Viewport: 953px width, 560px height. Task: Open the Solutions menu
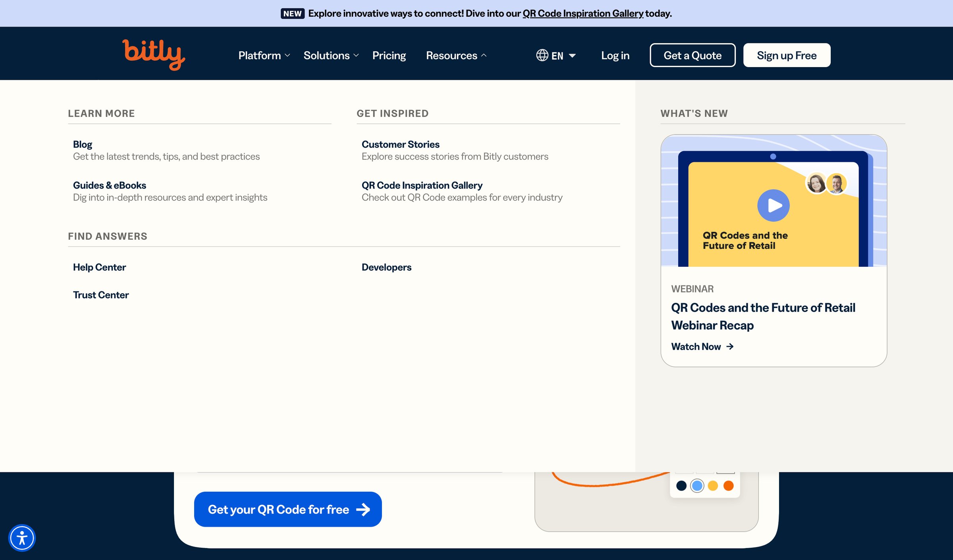coord(326,55)
